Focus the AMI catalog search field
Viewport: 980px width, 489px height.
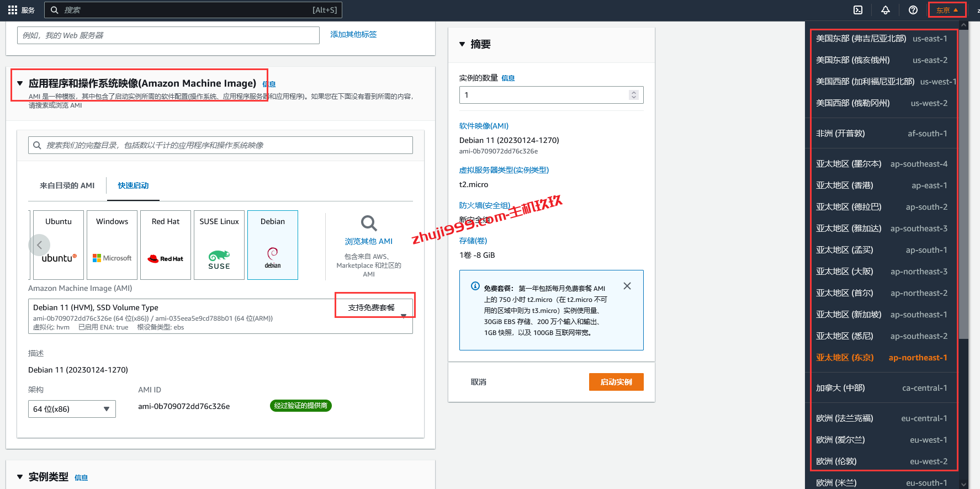tap(220, 145)
